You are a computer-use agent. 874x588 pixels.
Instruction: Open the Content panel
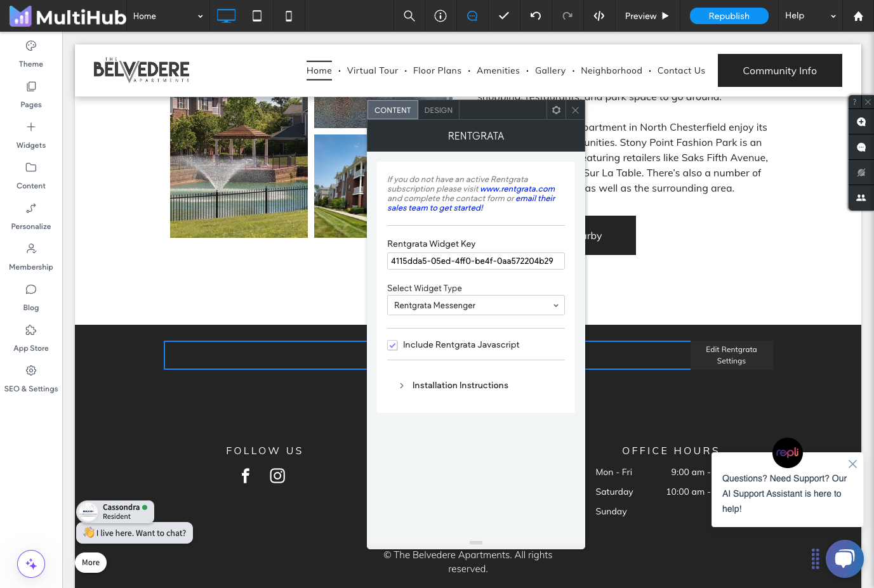click(31, 176)
